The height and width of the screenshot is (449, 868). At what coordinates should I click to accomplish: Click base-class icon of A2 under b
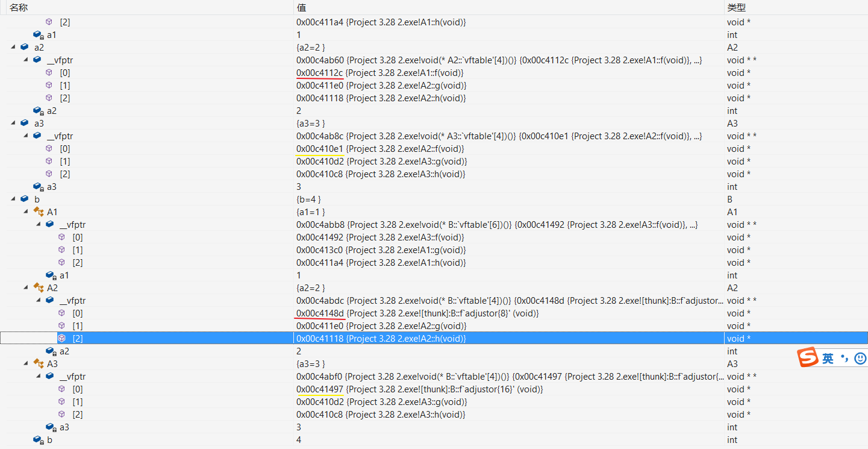(x=39, y=287)
